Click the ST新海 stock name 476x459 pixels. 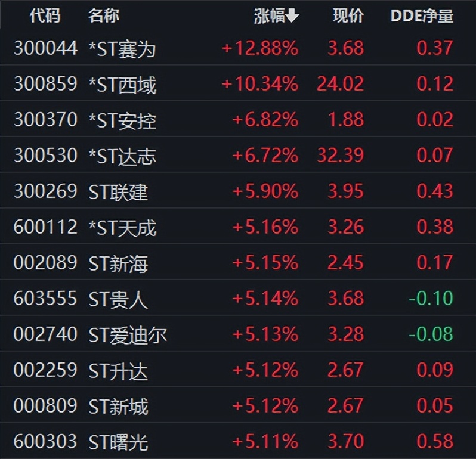(x=118, y=263)
